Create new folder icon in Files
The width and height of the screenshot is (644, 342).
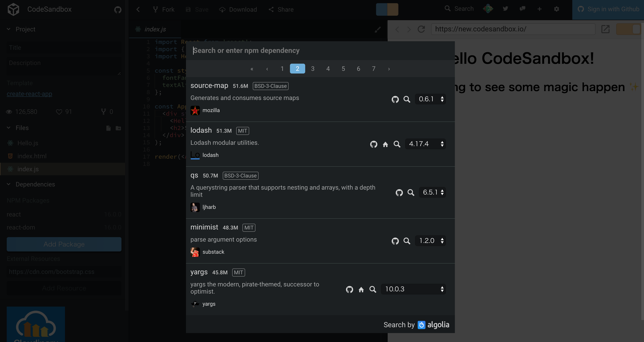118,128
